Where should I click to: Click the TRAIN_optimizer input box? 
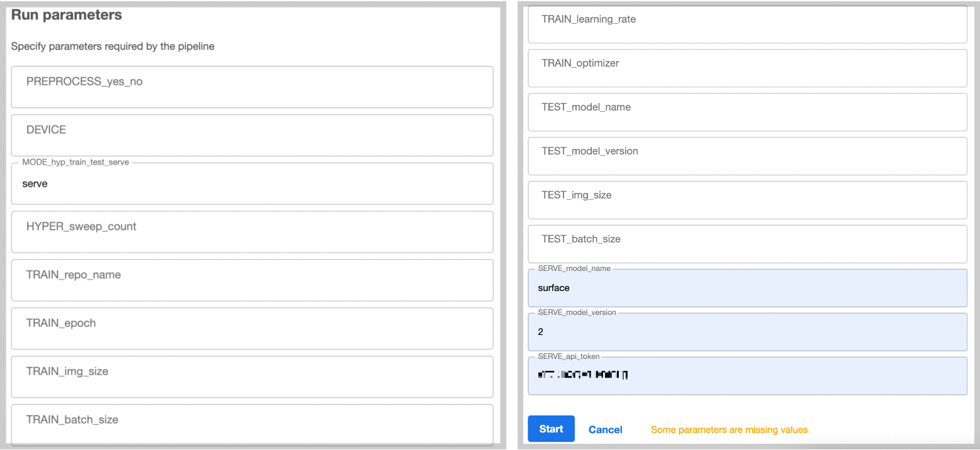pos(747,68)
